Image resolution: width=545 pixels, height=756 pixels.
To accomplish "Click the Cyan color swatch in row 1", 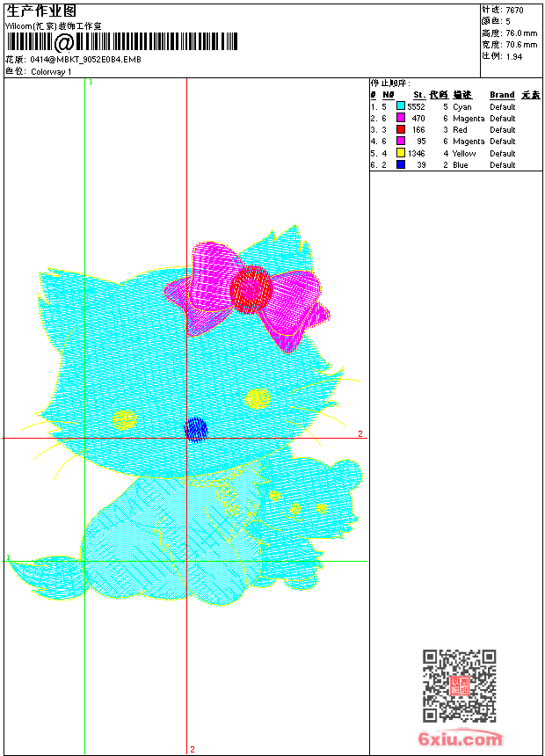I will coord(400,106).
